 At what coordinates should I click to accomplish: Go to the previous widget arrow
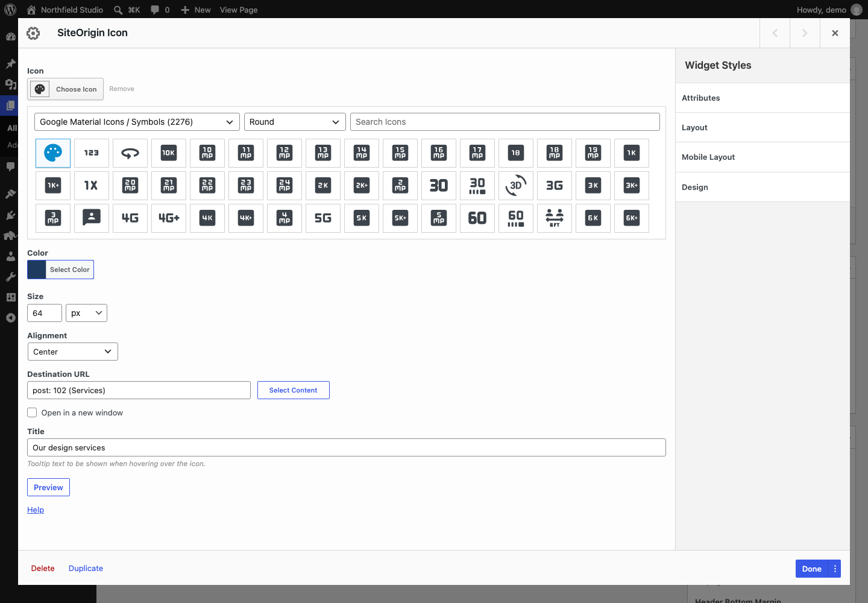click(x=775, y=33)
